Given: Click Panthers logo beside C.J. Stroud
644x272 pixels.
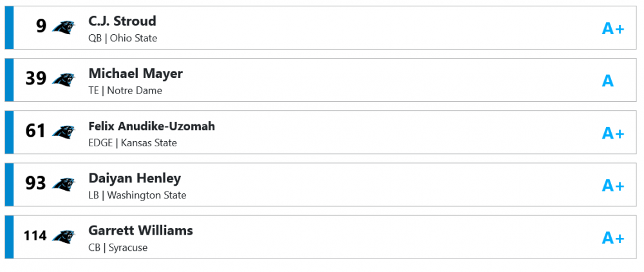Looking at the screenshot, I should point(63,27).
